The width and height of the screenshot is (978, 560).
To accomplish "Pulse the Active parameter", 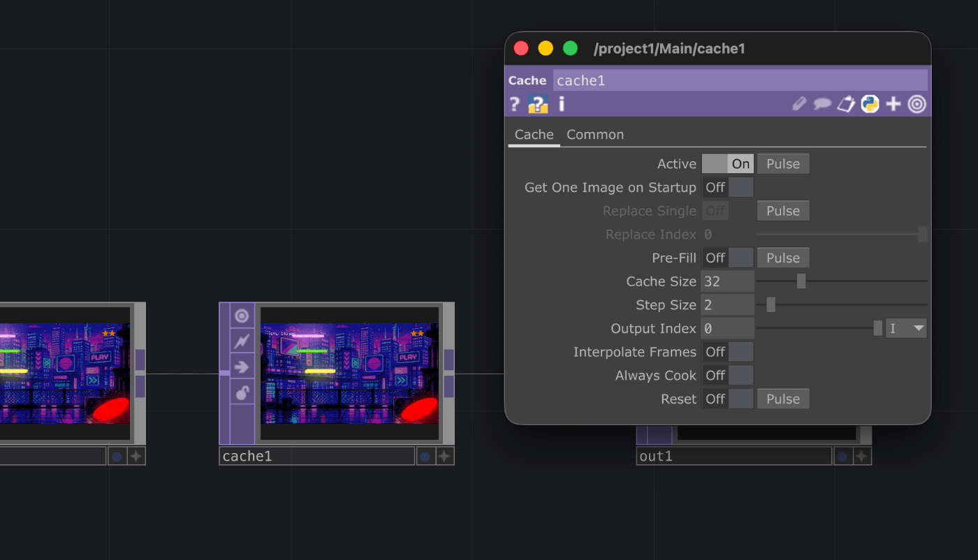I will tap(783, 164).
